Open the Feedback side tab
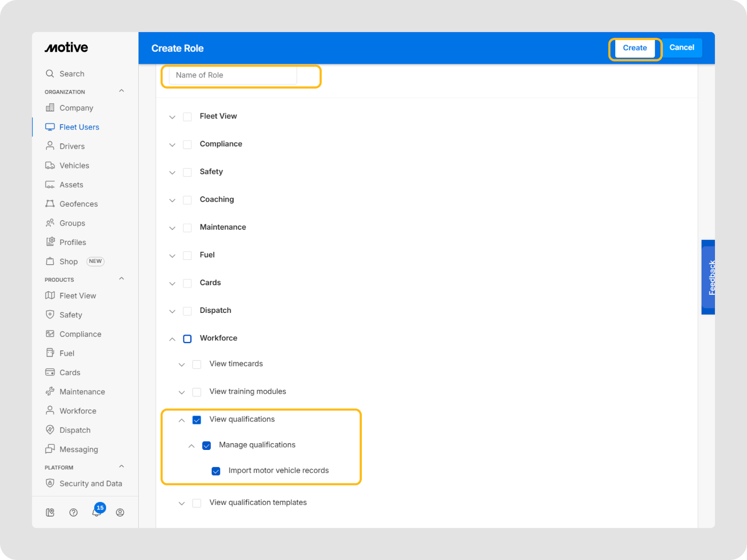Screen dimensions: 747x560 coord(709,277)
